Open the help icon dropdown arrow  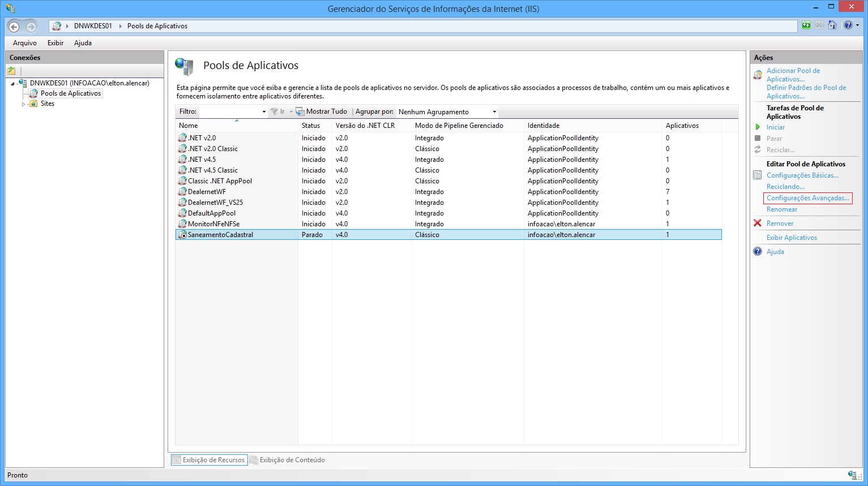(x=857, y=25)
